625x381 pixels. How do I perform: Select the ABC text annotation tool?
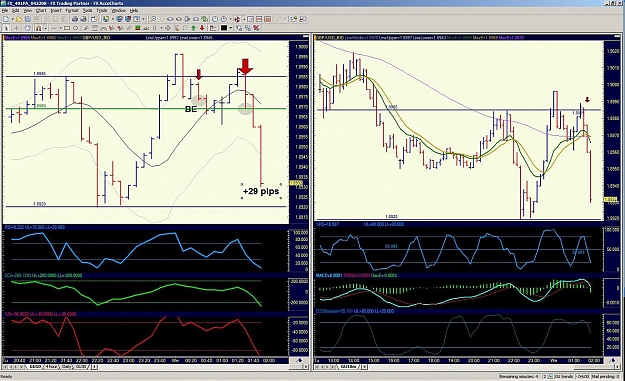[x=146, y=28]
